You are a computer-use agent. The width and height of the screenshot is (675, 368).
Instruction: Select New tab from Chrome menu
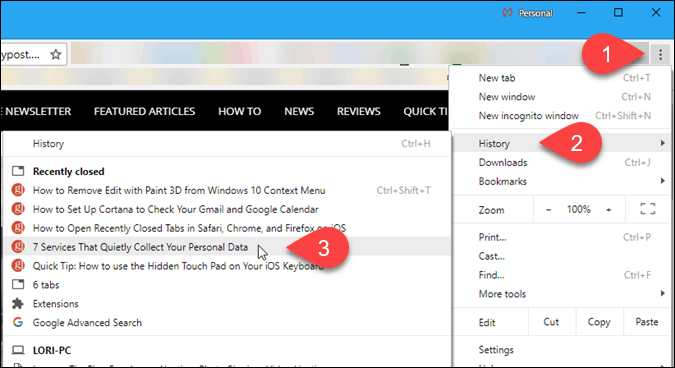point(561,78)
